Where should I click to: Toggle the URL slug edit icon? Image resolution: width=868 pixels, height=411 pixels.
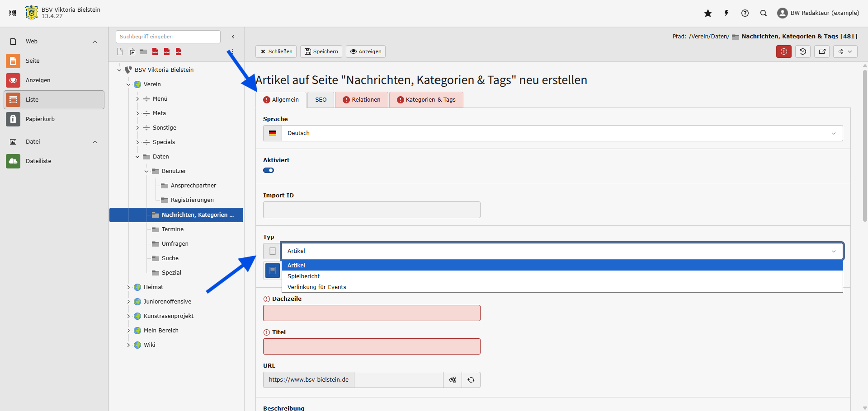[x=453, y=380]
